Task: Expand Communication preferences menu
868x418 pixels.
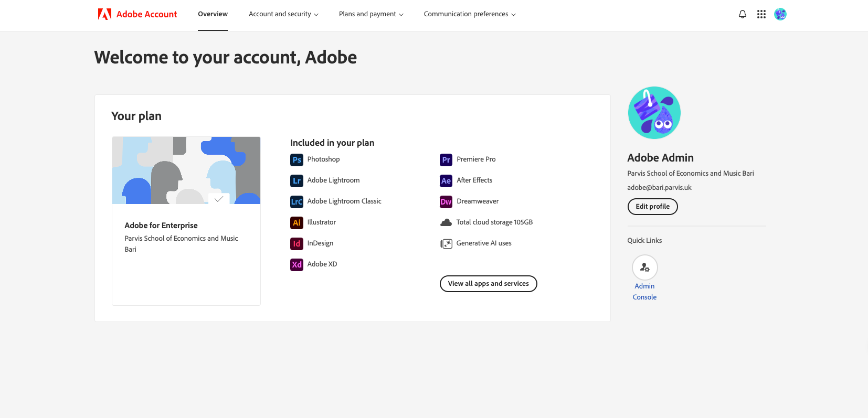Action: (x=470, y=14)
